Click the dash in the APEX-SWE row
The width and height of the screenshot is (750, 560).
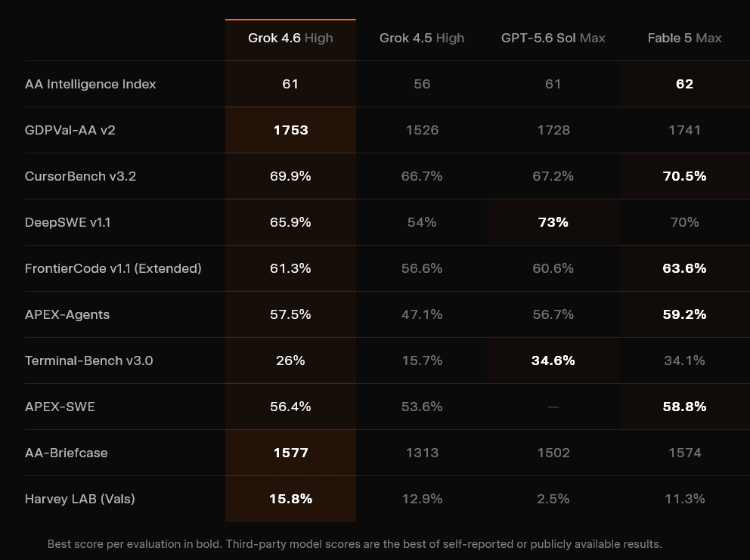(553, 407)
